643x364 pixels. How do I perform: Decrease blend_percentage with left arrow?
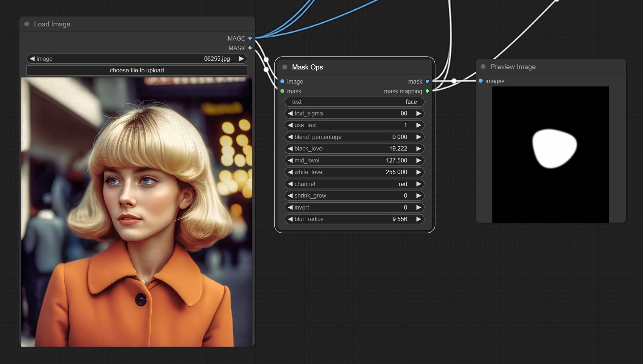coord(290,137)
